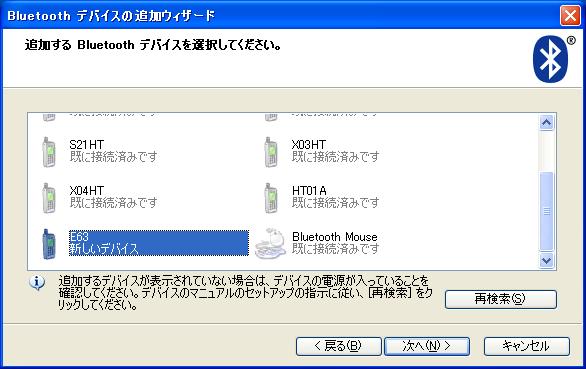Click the device list scroll down arrow
Screen dimensions: 586x369
click(x=546, y=260)
